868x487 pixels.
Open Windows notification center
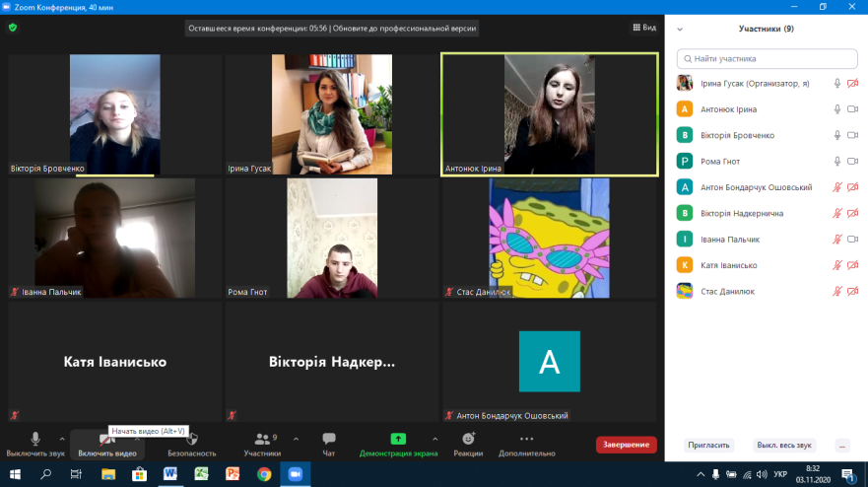tap(847, 474)
